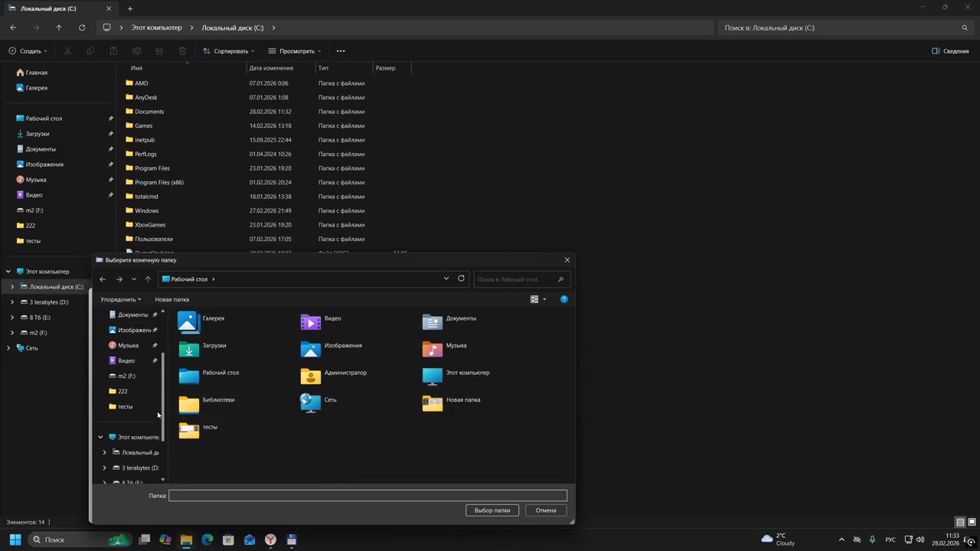Select Рабочий стол icon in dialog file pane
Image resolution: width=980 pixels, height=551 pixels.
(188, 376)
